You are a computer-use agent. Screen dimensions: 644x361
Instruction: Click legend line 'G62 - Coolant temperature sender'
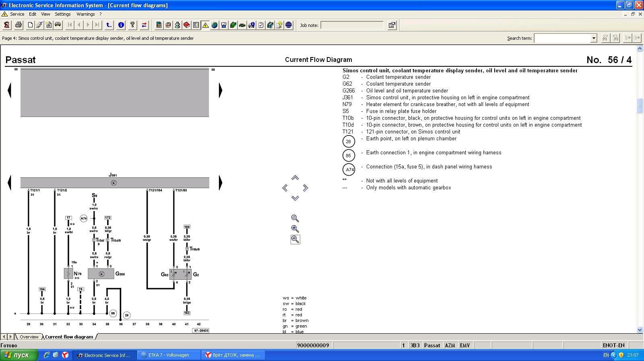[386, 84]
